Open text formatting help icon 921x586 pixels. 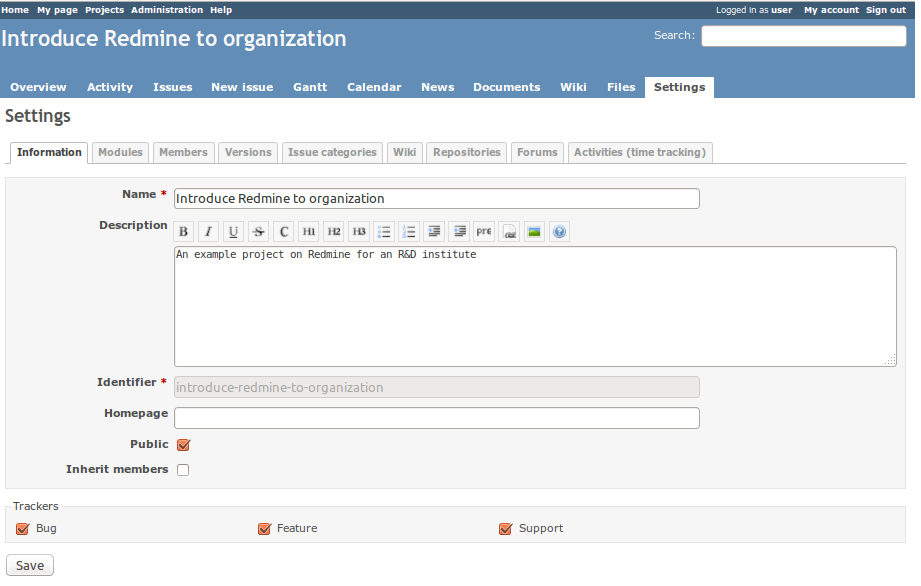coord(559,232)
